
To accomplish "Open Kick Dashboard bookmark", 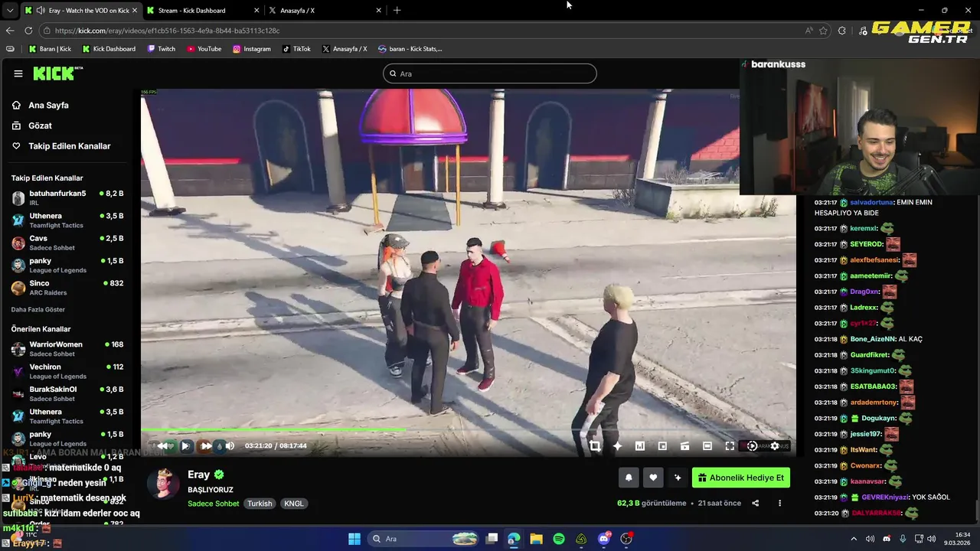I will 109,49.
